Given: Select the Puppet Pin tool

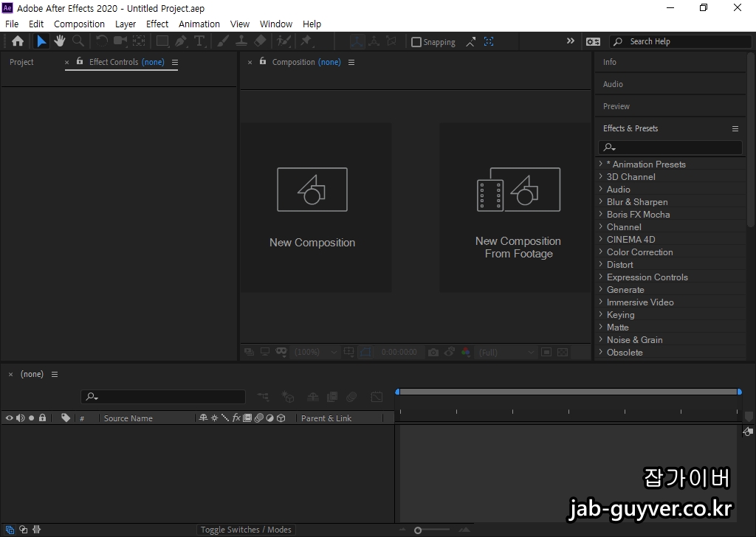Looking at the screenshot, I should [306, 41].
